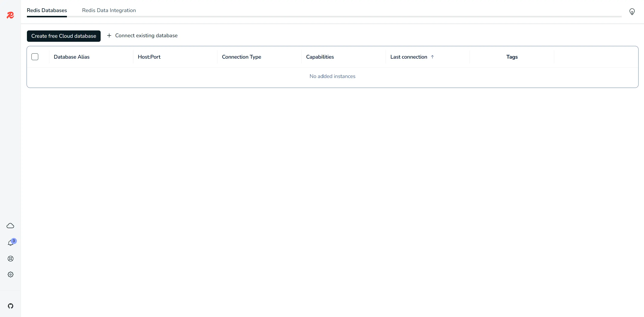Tick the select-all databases checkbox
The height and width of the screenshot is (317, 644).
[x=35, y=57]
